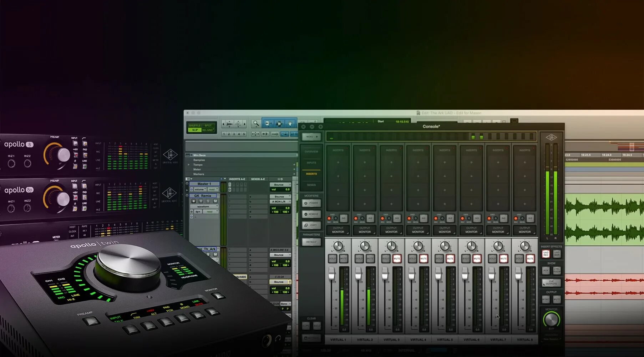Open Master 1 volume view selector
Image resolution: width=644 pixels, height=357 pixels.
tap(201, 189)
